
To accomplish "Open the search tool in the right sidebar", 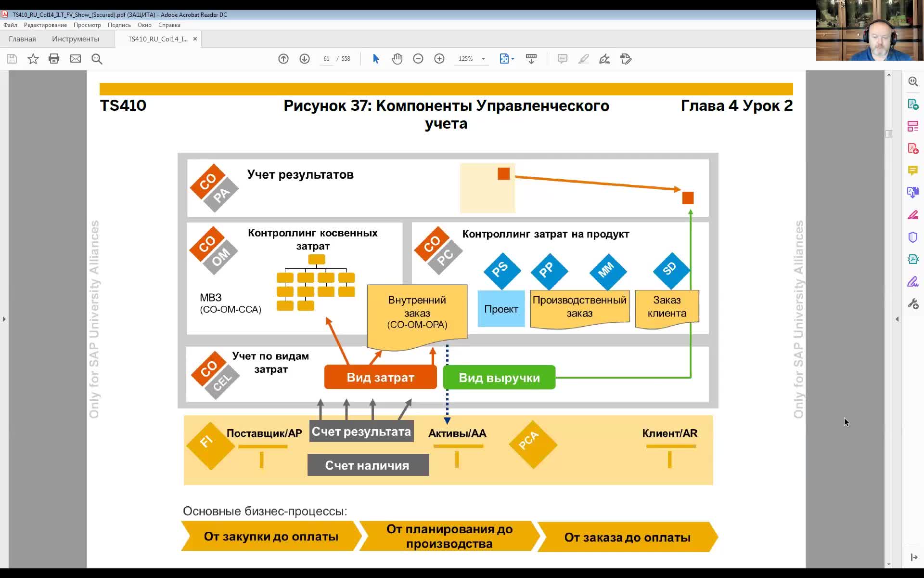I will pos(913,81).
